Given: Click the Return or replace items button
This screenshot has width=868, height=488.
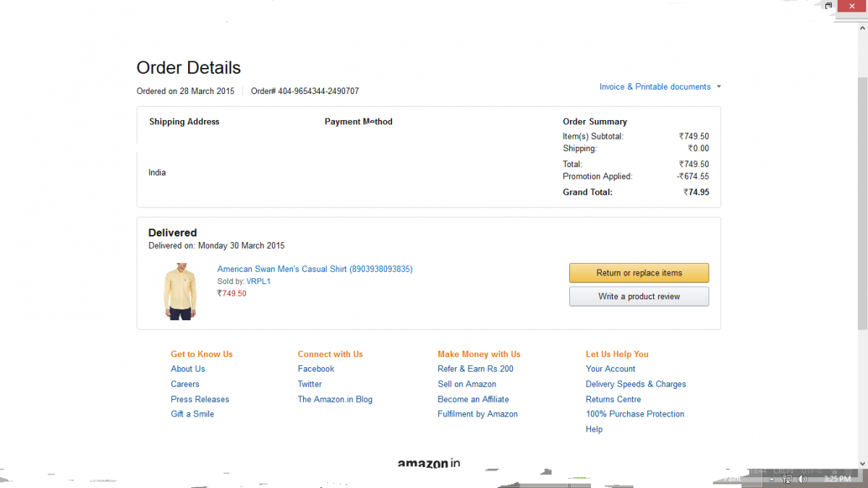Looking at the screenshot, I should [x=639, y=273].
